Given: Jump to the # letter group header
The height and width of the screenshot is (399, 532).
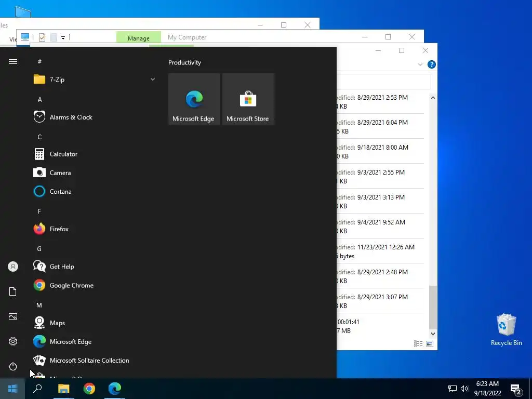Looking at the screenshot, I should tap(39, 61).
